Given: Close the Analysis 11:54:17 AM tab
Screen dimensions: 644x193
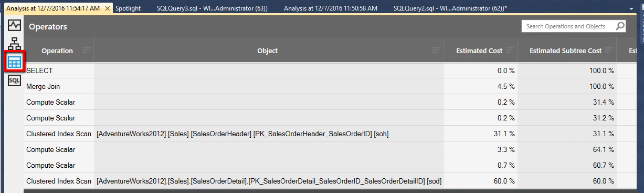Looking at the screenshot, I should pos(108,9).
